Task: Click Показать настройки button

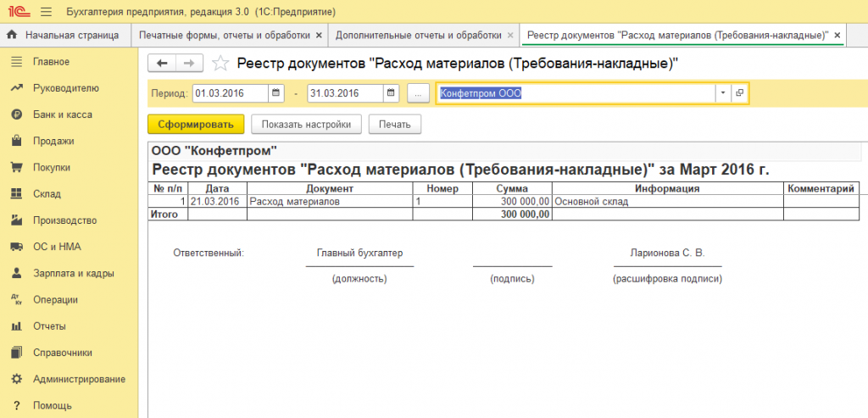Action: (307, 124)
